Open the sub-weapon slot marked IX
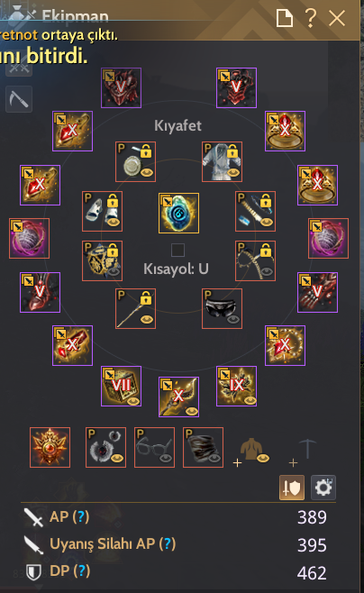Image resolution: width=364 pixels, height=593 pixels. pos(236,386)
